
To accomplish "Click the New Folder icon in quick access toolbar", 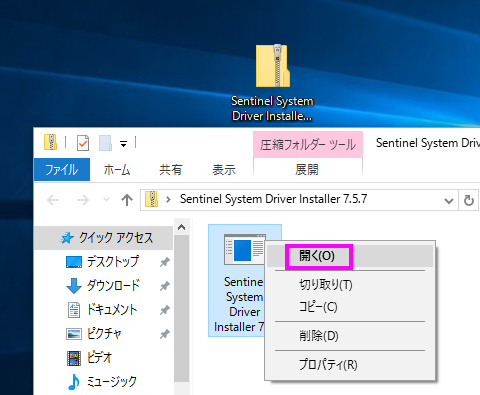I will [105, 143].
